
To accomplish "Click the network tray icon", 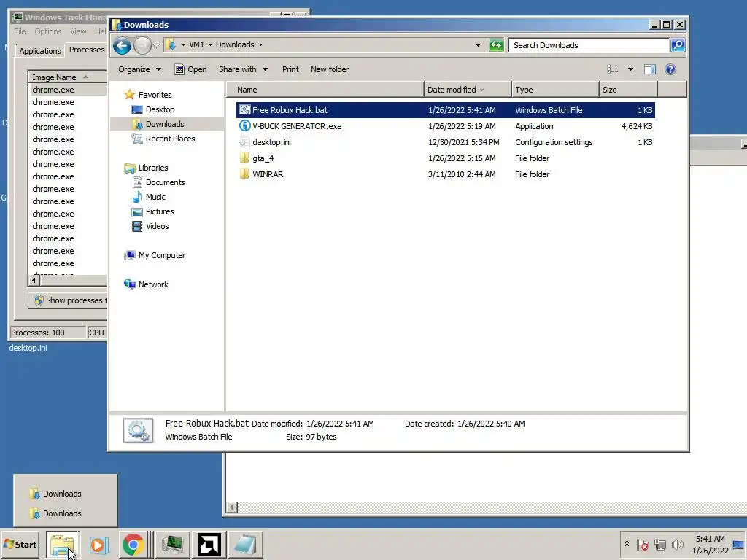I will coord(659,544).
